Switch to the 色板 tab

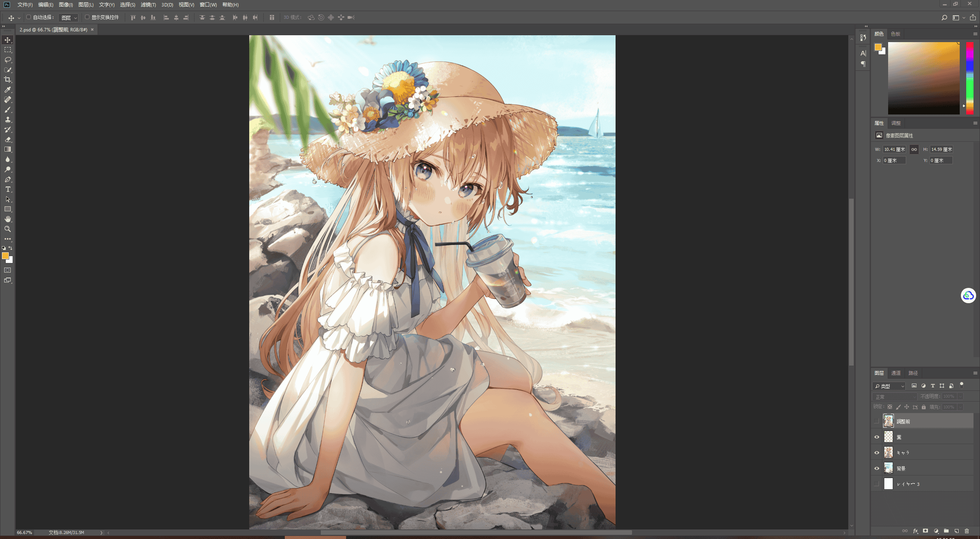(x=895, y=34)
